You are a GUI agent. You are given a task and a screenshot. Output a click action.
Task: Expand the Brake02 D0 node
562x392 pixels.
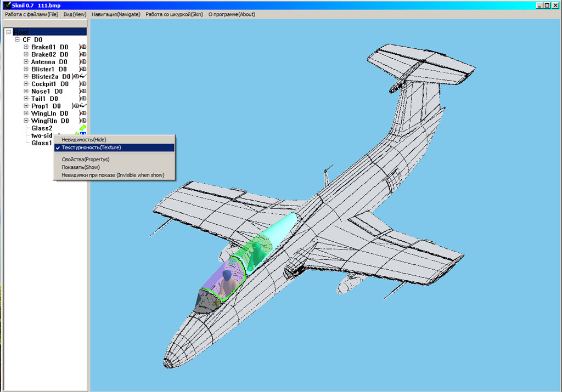pos(26,54)
